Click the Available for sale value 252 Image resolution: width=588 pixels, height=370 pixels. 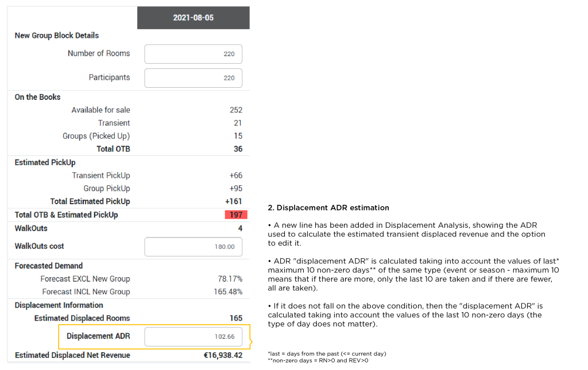point(236,110)
